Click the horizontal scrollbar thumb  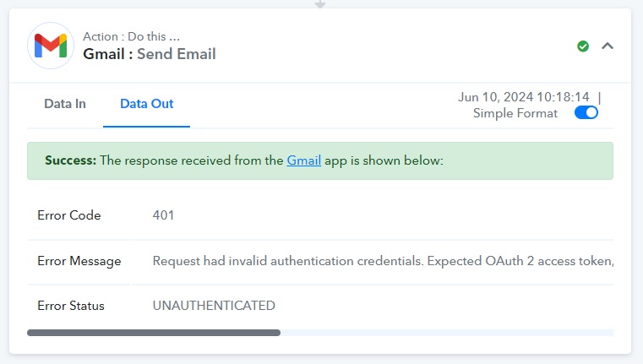154,333
